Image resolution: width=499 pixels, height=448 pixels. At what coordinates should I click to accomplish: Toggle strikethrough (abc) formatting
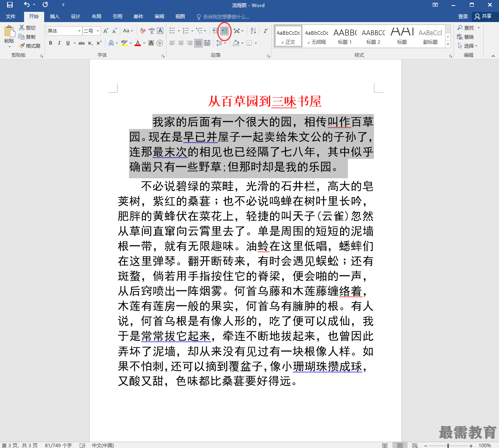pos(82,43)
